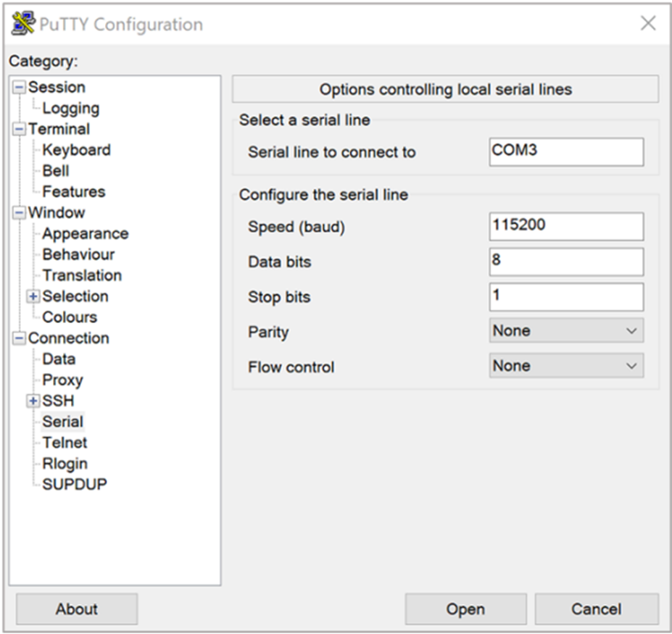Click the Stop bits field
Screen dimensions: 672x634
click(x=566, y=297)
